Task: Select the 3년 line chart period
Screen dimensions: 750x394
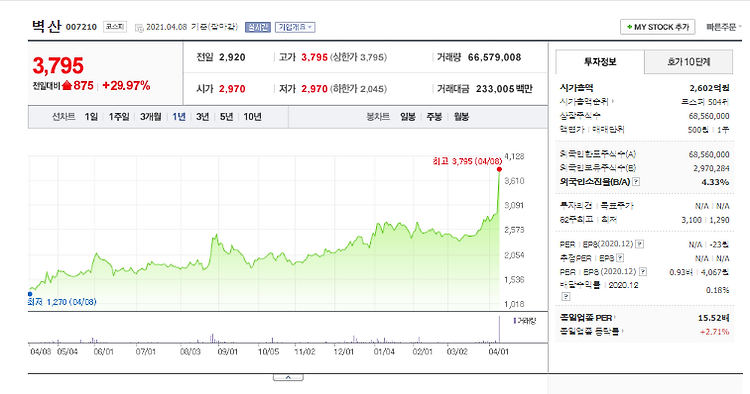Action: point(202,117)
